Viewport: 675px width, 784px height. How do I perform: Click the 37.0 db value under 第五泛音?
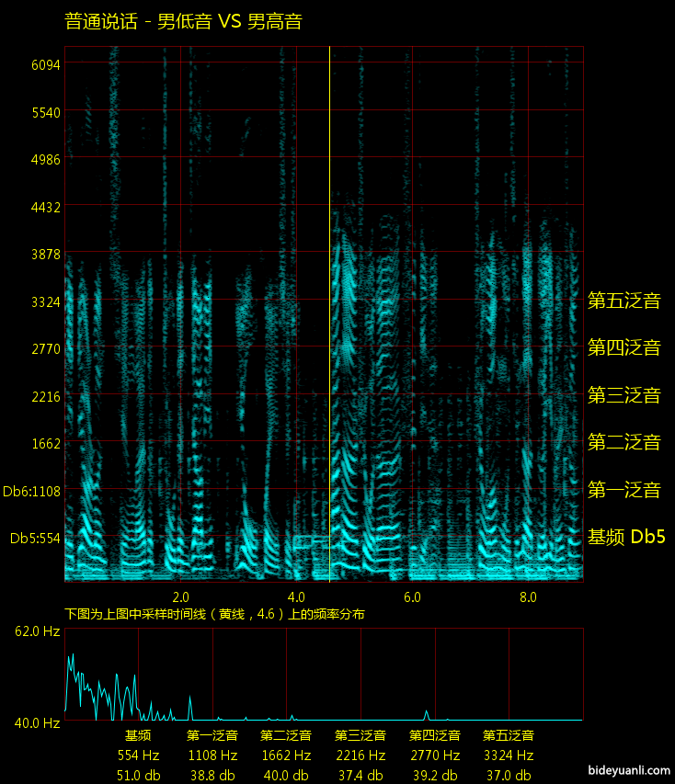click(509, 775)
